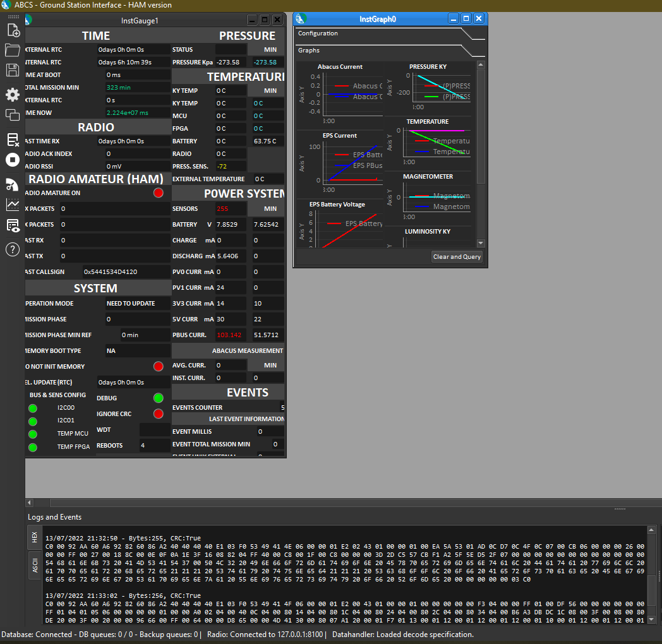The height and width of the screenshot is (644, 662).
Task: Click the I2C00 green status light
Action: [32, 408]
